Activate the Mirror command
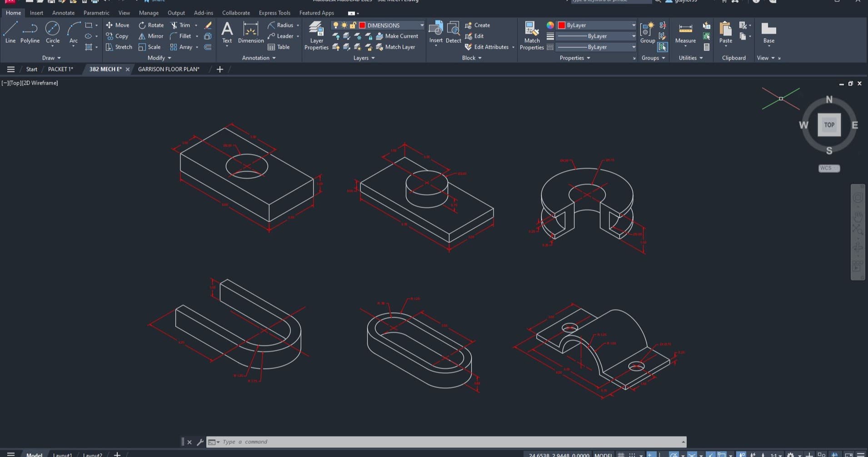 tap(151, 36)
